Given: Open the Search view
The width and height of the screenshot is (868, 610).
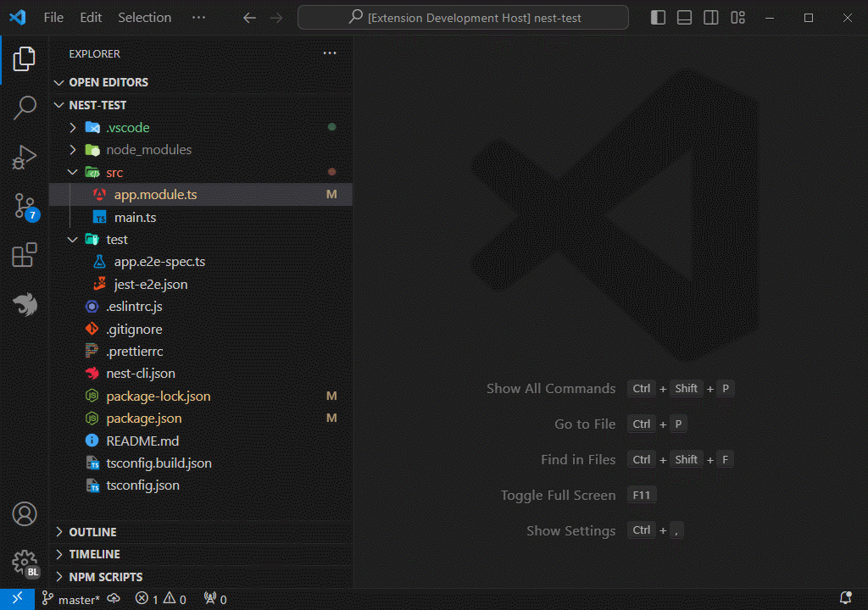Looking at the screenshot, I should tap(25, 107).
